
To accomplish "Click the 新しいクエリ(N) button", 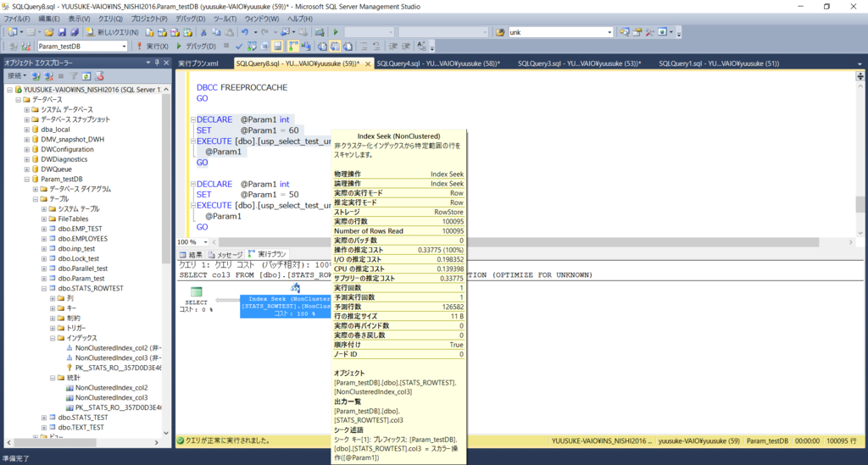I will tap(113, 32).
